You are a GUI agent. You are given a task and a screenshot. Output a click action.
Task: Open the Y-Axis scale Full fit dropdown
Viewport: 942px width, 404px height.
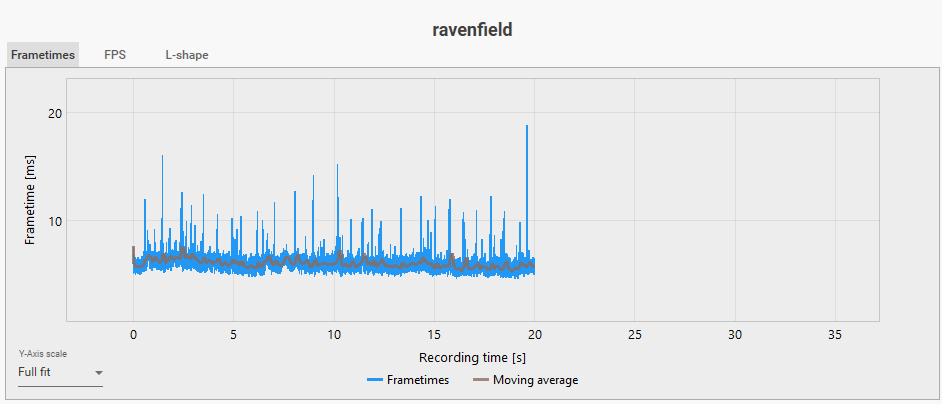60,372
